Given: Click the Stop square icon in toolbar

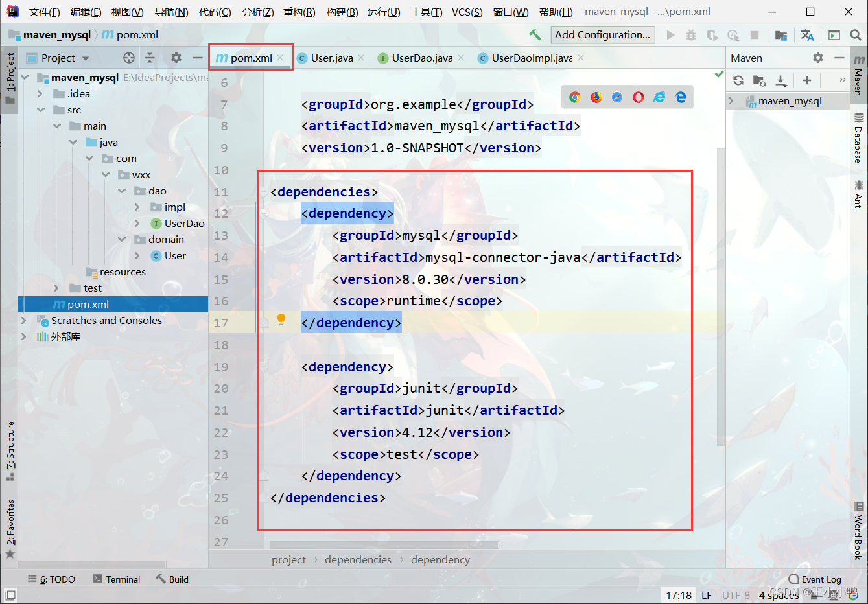Looking at the screenshot, I should tap(755, 35).
